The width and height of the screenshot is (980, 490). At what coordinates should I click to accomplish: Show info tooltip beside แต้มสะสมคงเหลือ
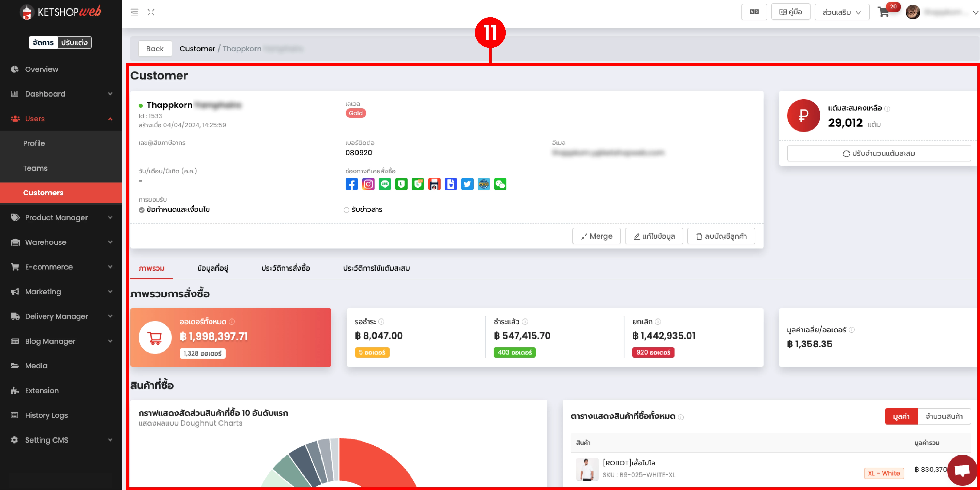click(887, 109)
